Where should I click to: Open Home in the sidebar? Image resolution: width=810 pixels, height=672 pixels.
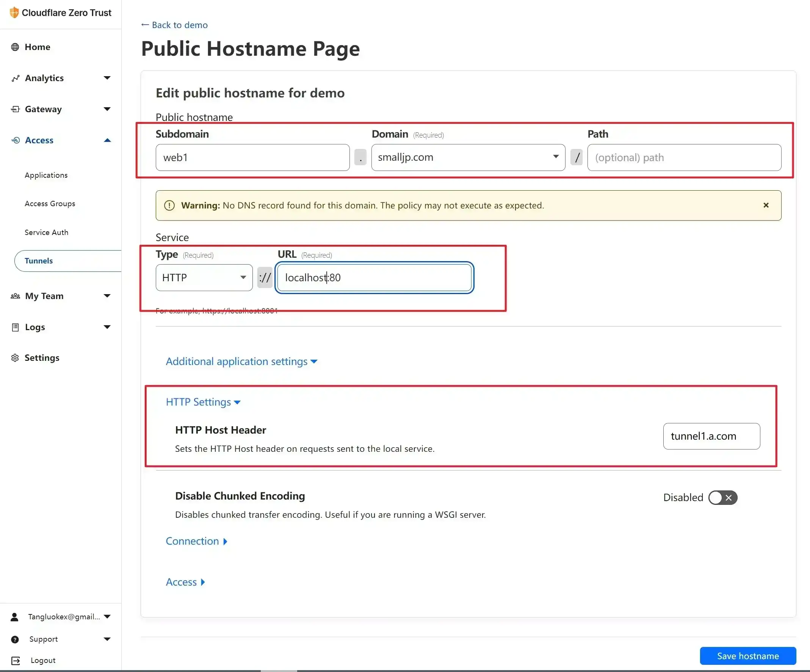(x=38, y=47)
